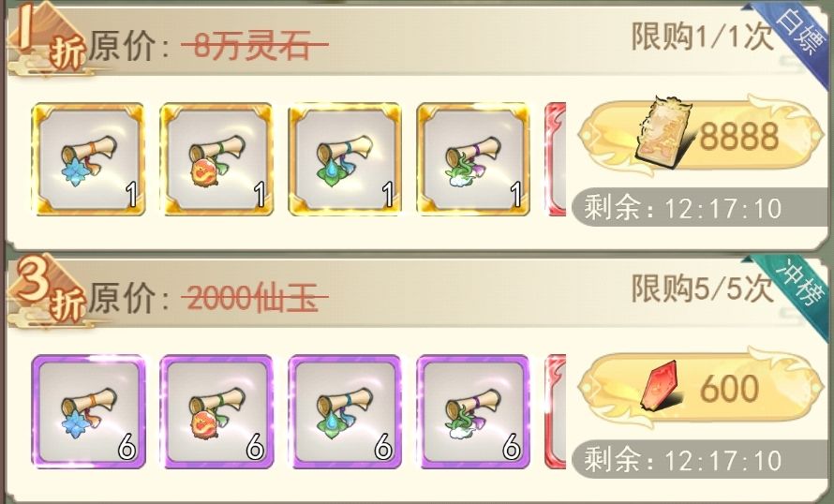
Task: Buy the first pack for 8888
Action: [701, 136]
